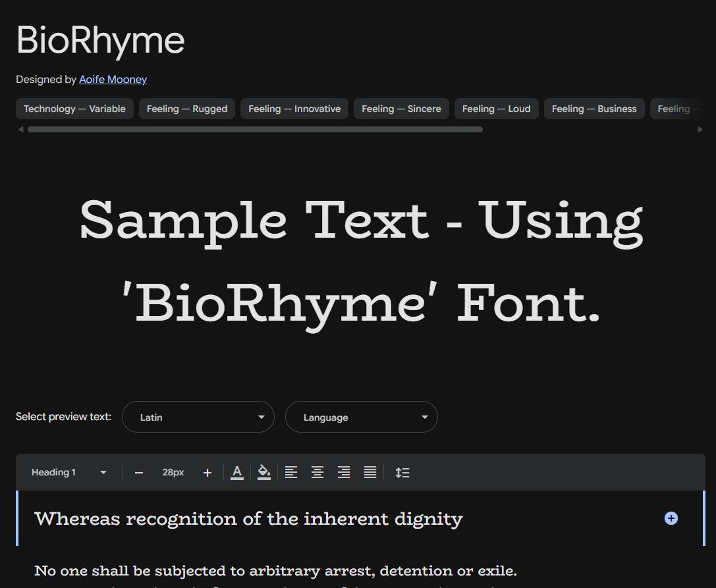Increase font size with plus button

pos(207,473)
